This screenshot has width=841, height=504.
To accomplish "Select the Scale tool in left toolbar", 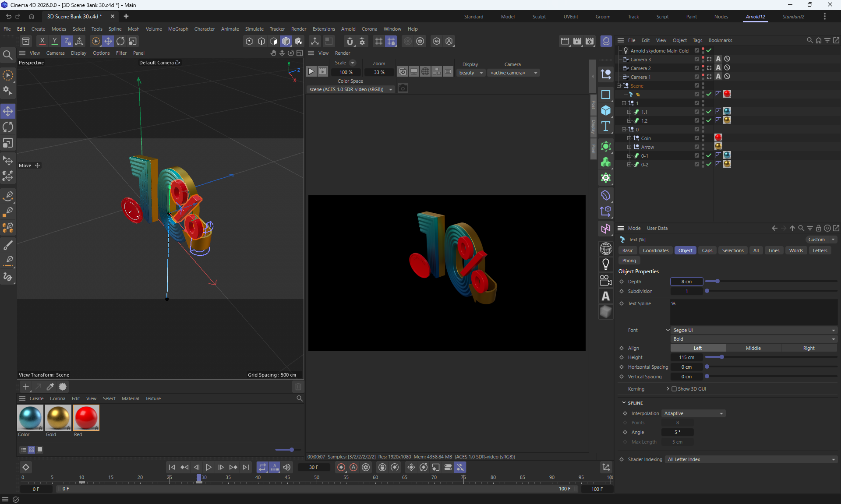I will point(8,143).
